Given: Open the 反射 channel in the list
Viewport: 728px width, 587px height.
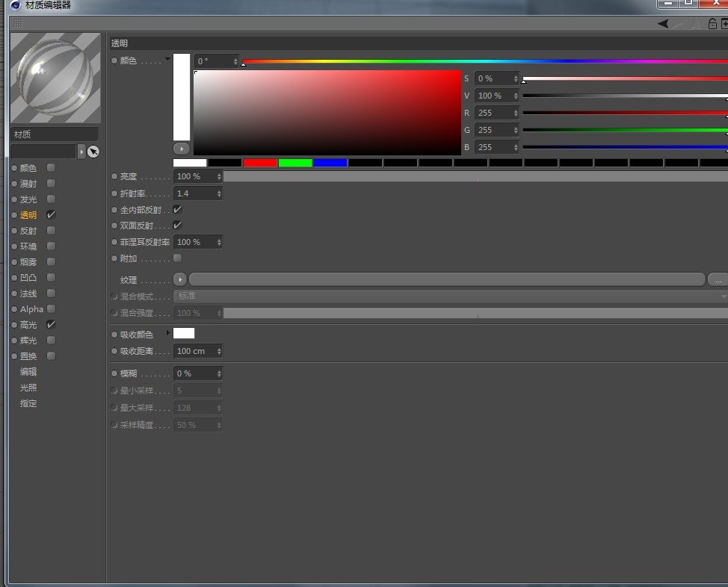Looking at the screenshot, I should (x=28, y=231).
